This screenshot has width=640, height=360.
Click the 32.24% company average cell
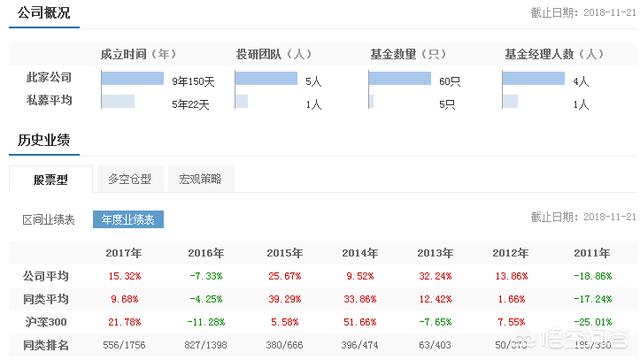tap(435, 276)
